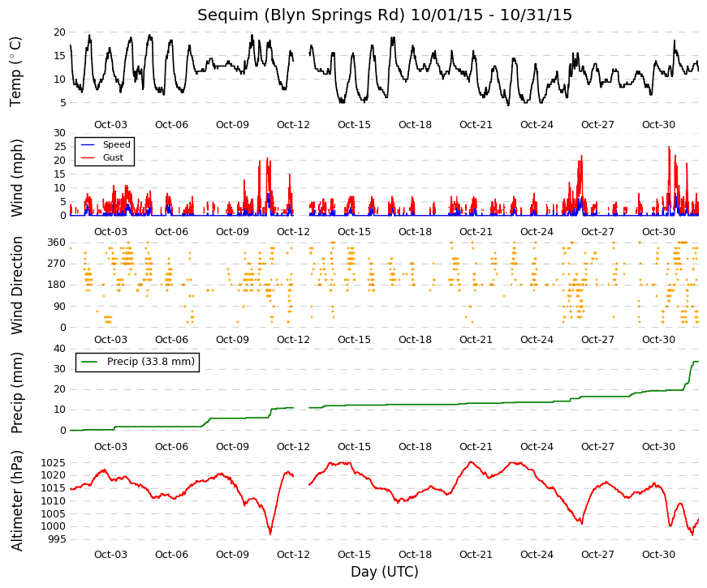Select the Gust legend label

point(113,157)
